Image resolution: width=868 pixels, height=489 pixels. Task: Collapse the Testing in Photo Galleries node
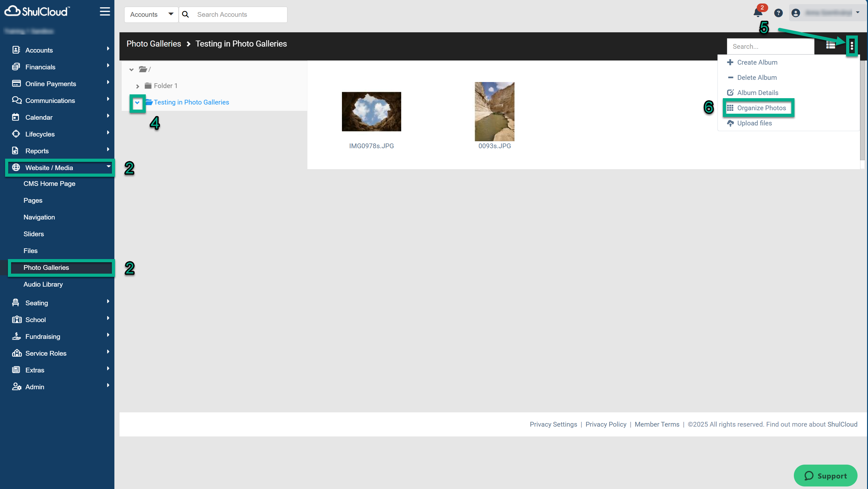tap(137, 102)
